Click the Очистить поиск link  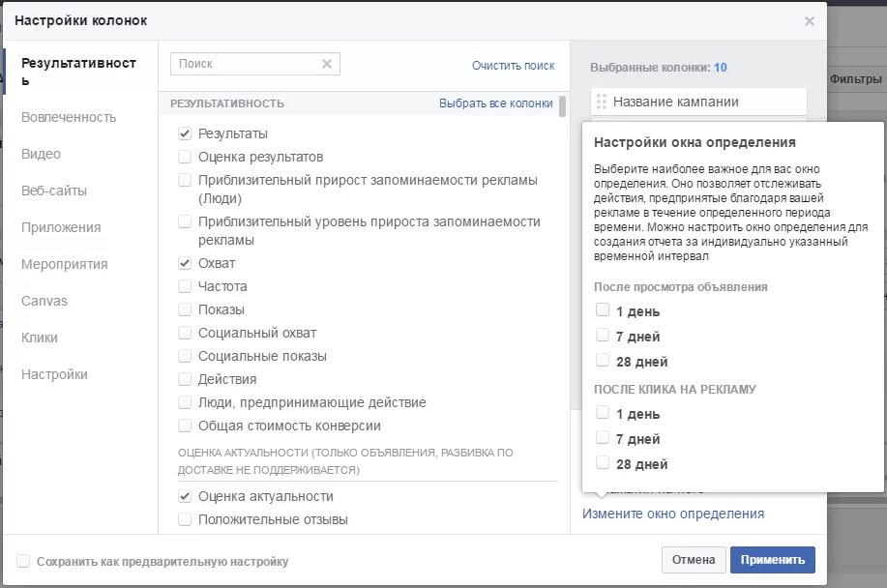[x=513, y=66]
